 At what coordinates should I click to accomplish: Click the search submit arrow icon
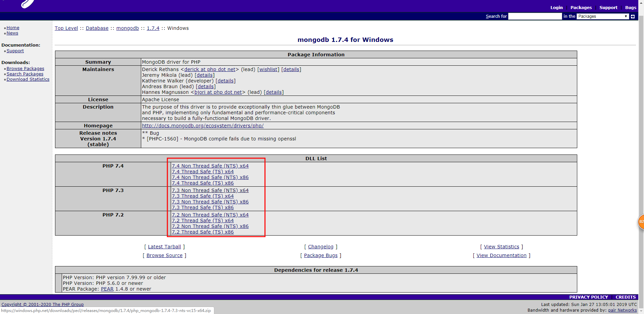pos(633,16)
